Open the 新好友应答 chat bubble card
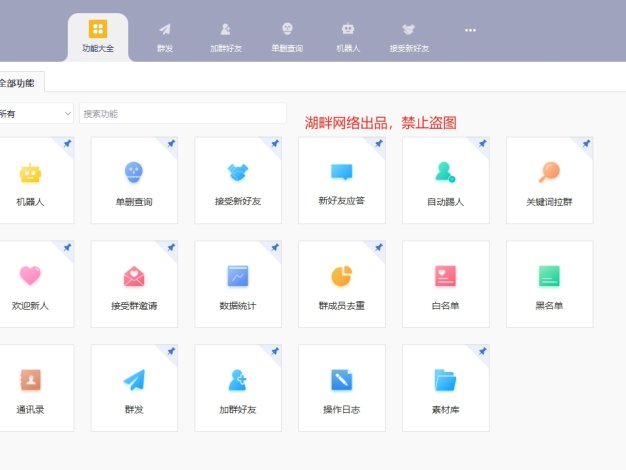The width and height of the screenshot is (626, 470). point(342,180)
